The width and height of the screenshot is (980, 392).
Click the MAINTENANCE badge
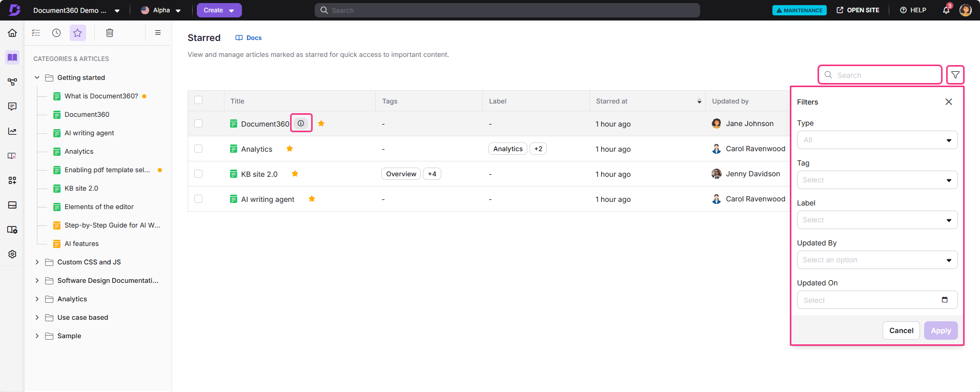click(x=799, y=10)
